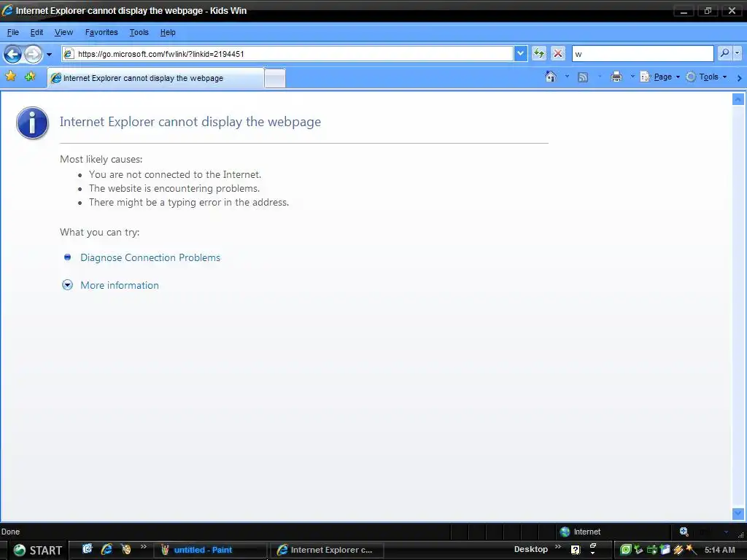Open the Page command bar menu
747x560 pixels.
[x=659, y=77]
